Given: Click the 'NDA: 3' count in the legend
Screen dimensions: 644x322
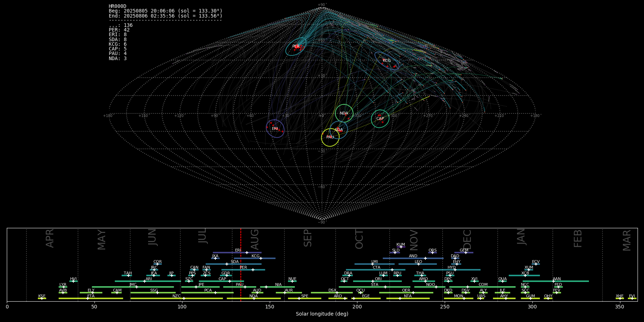Looking at the screenshot, I should pyautogui.click(x=118, y=59).
